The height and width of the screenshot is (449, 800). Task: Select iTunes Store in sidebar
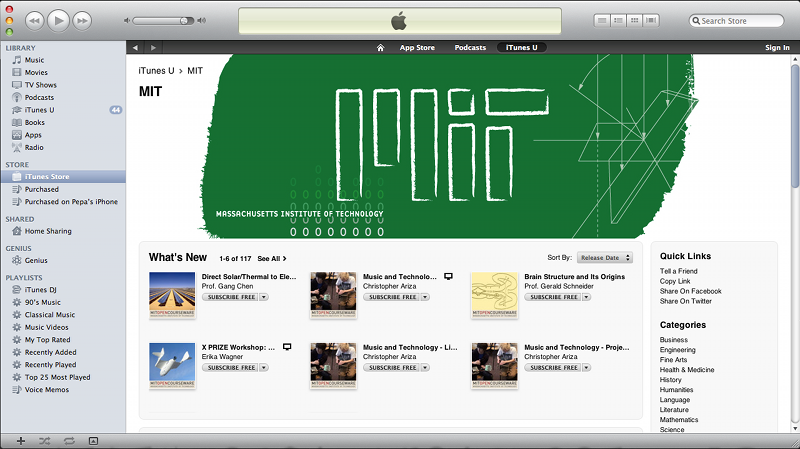click(63, 177)
